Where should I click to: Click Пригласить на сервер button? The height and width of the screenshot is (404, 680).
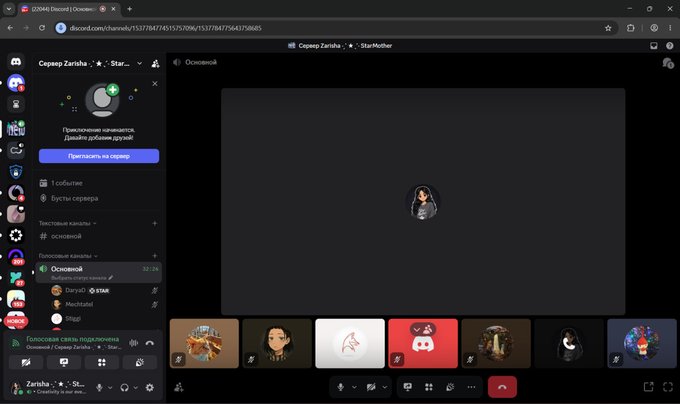click(99, 156)
